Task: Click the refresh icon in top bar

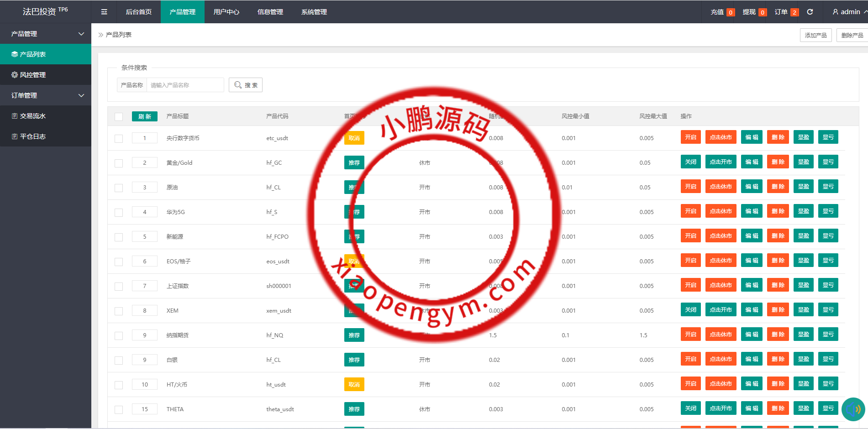Action: [810, 12]
